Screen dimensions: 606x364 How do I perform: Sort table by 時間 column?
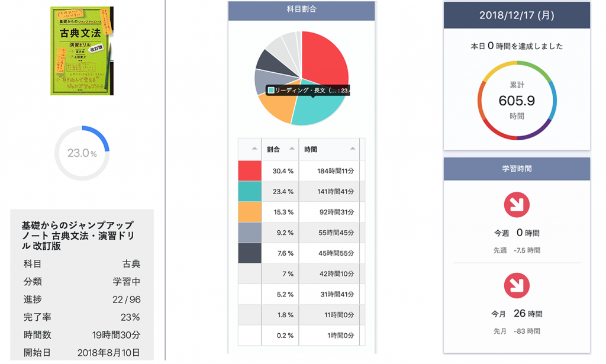coord(329,149)
